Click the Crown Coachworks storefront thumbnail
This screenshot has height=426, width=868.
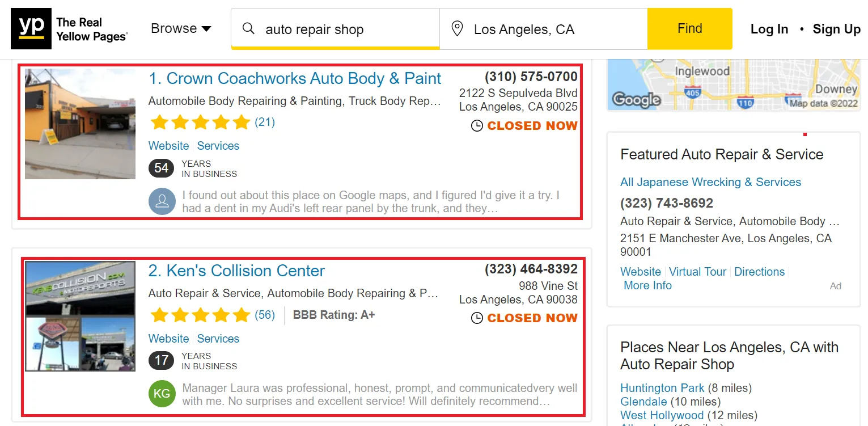coord(80,124)
